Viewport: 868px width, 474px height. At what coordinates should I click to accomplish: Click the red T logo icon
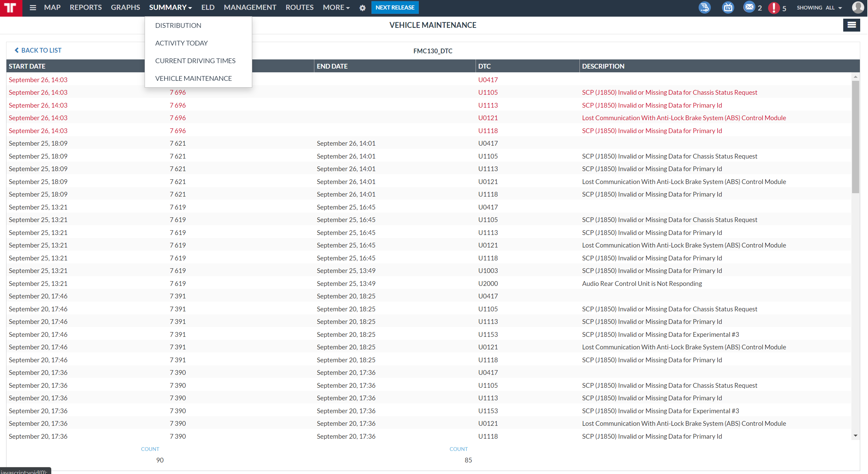(11, 8)
